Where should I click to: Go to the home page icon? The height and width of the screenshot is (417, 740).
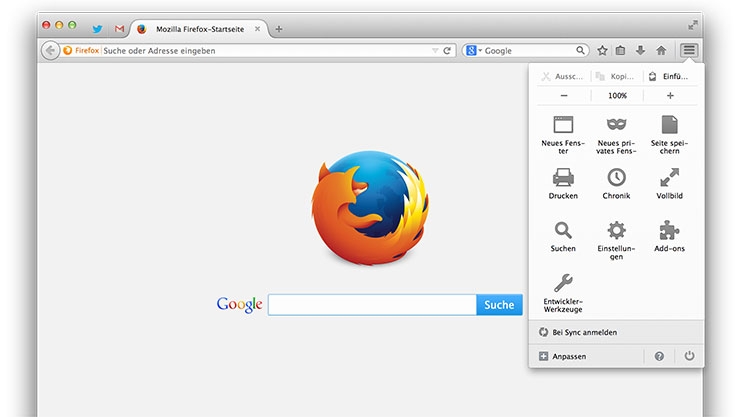tap(661, 50)
